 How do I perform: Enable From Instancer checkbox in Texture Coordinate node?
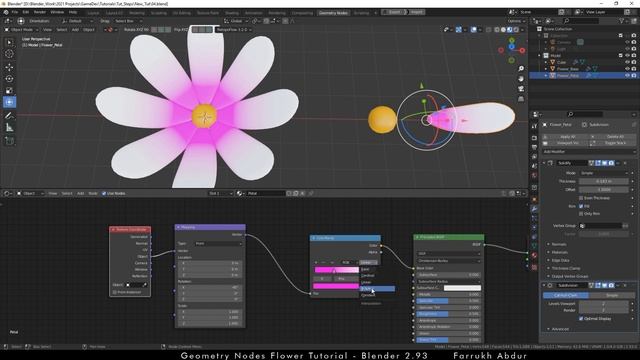pyautogui.click(x=114, y=292)
